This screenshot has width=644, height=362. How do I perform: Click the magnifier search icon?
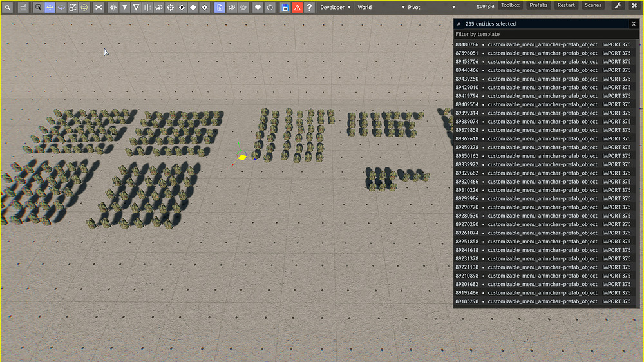click(7, 7)
